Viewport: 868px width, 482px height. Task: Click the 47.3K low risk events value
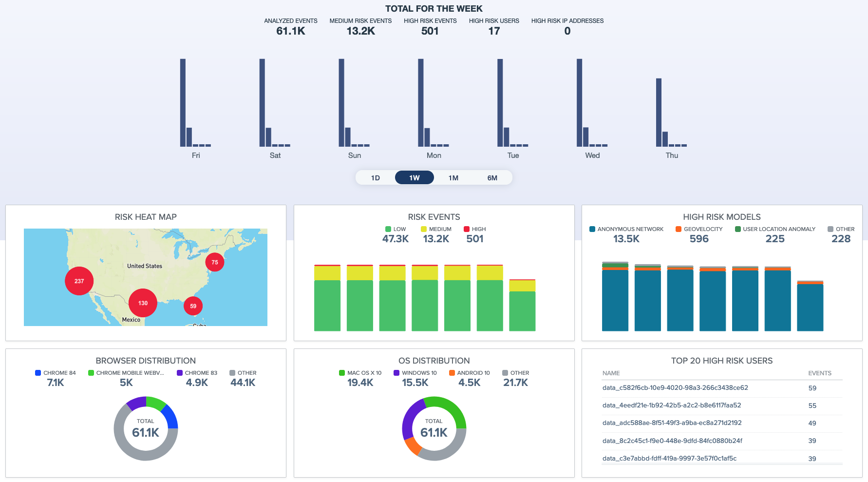click(396, 239)
